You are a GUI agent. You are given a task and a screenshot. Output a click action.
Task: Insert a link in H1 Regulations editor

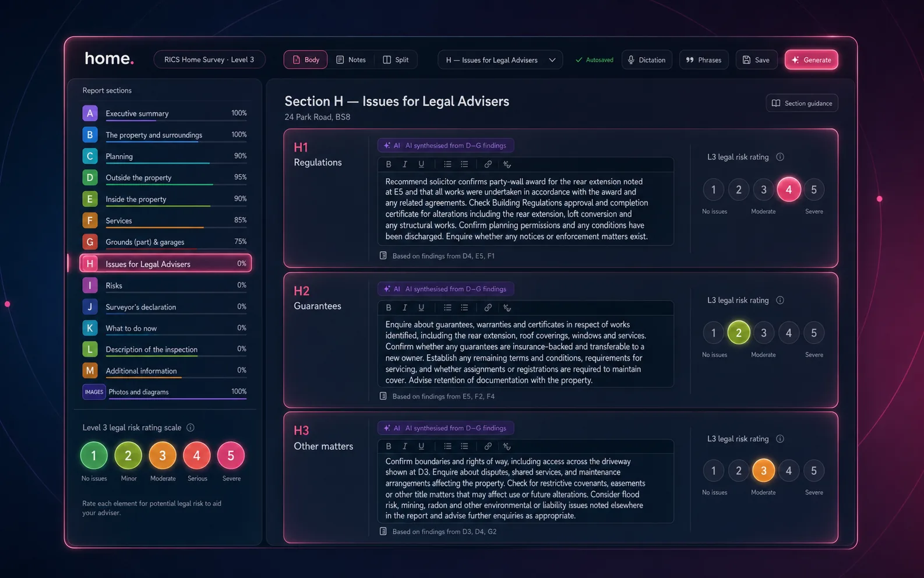(488, 164)
